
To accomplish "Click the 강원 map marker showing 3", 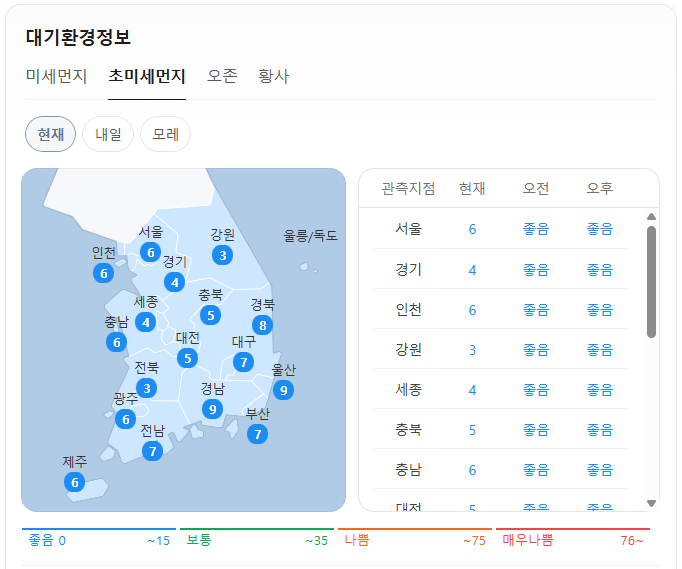I will (223, 255).
